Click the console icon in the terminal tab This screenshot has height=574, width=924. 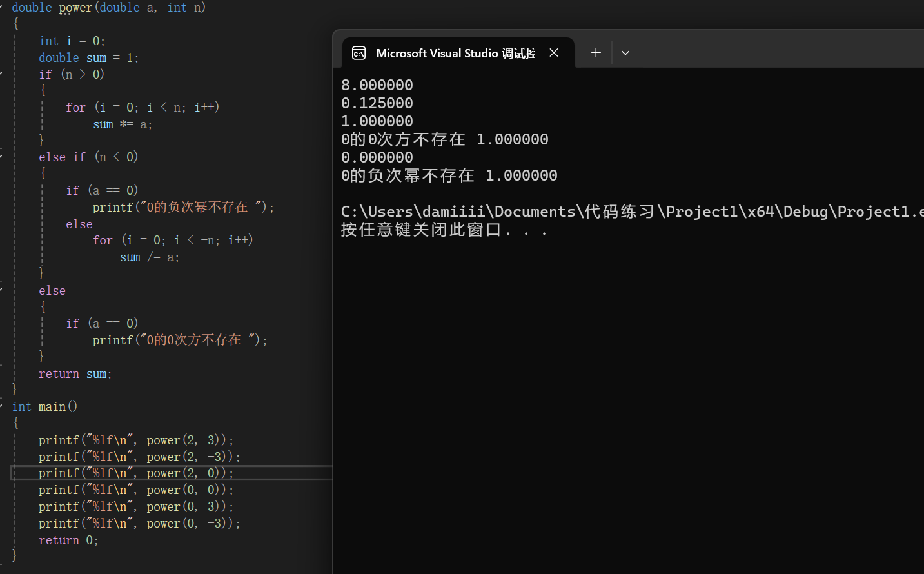pyautogui.click(x=359, y=53)
